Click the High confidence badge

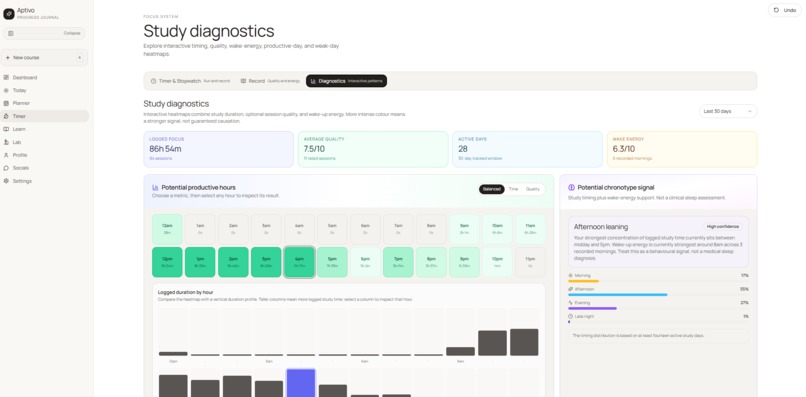[723, 226]
